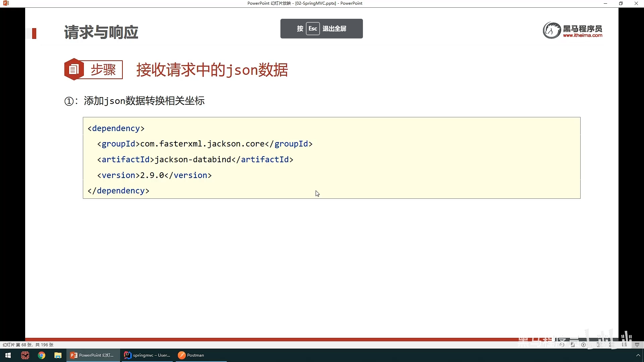This screenshot has width=644, height=362.
Task: Select the PowerPoint taskbar window
Action: pyautogui.click(x=93, y=355)
